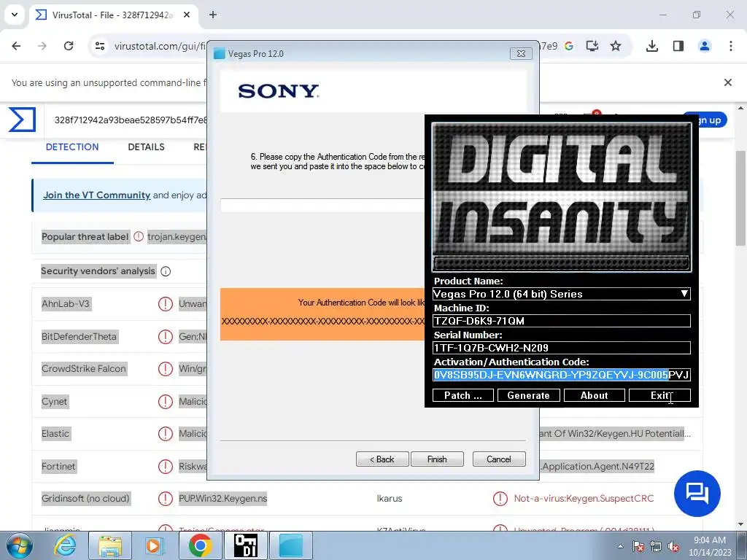This screenshot has width=747, height=560.
Task: Click Back in Vegas Pro wizard
Action: click(x=382, y=459)
